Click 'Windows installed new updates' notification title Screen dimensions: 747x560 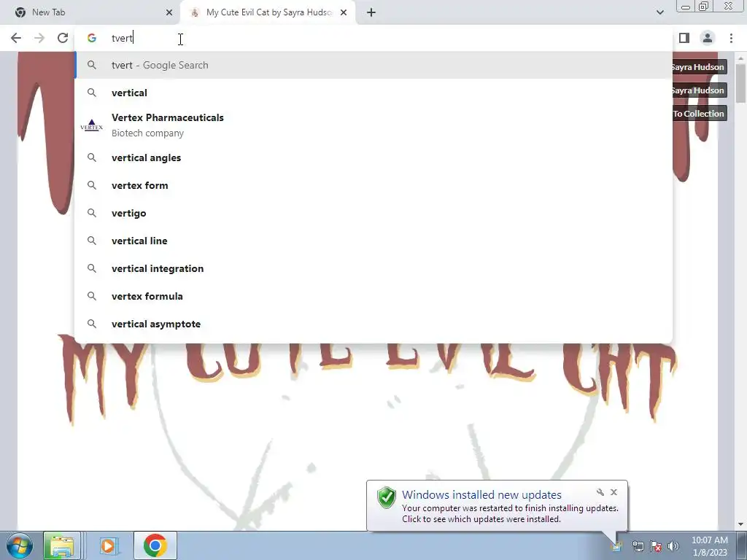tap(481, 495)
